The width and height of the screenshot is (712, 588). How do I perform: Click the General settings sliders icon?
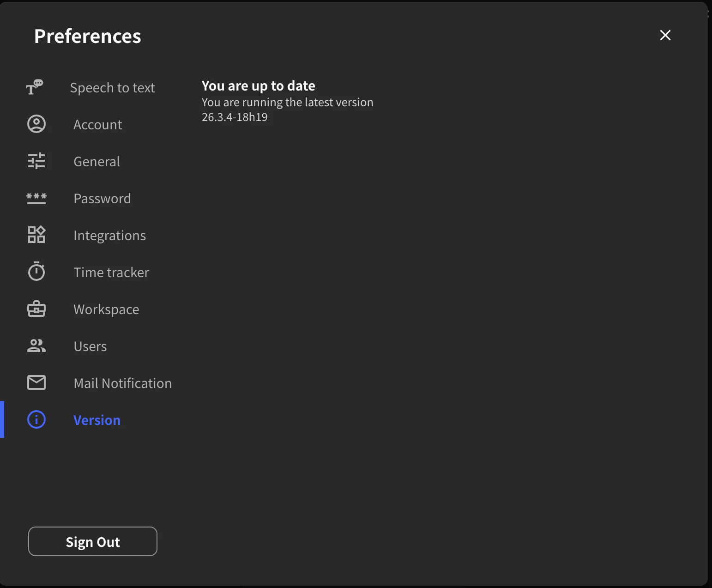36,161
